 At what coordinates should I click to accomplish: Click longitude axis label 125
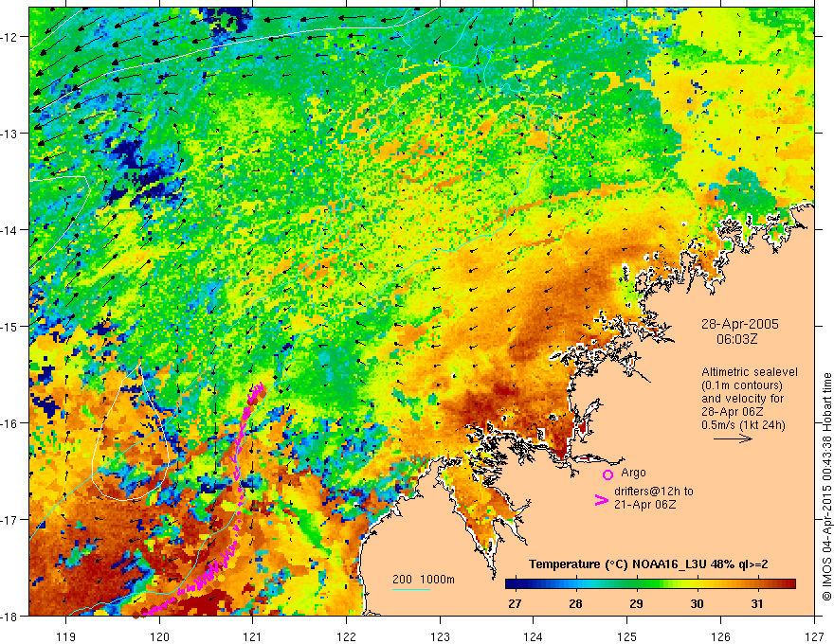pos(627,636)
